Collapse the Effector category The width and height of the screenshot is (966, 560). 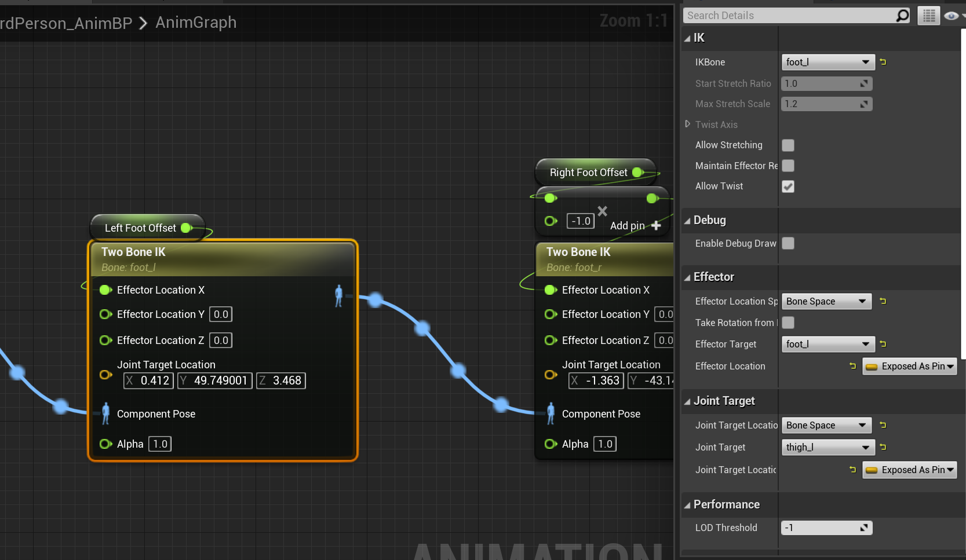pos(687,277)
